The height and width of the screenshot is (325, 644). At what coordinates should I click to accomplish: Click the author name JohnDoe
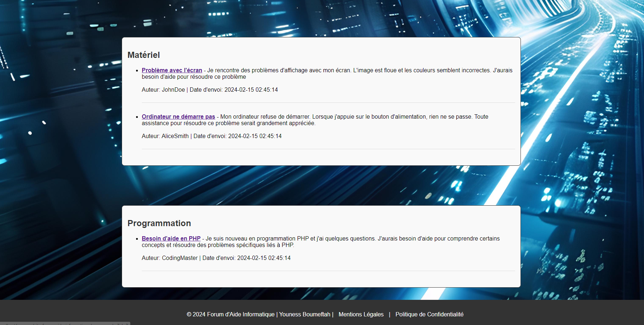(x=173, y=90)
